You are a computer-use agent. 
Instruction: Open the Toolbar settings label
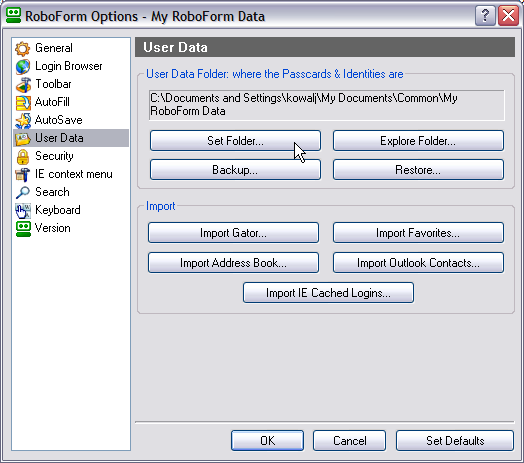(x=53, y=84)
